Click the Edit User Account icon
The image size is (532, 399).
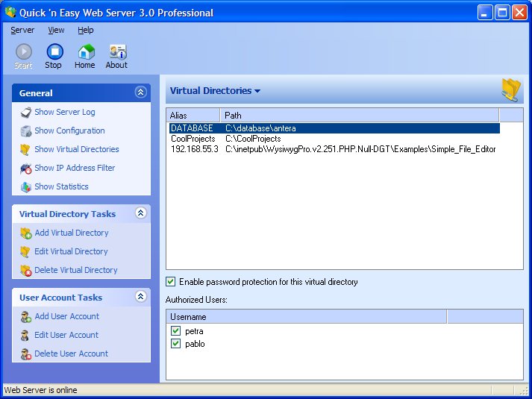[25, 336]
